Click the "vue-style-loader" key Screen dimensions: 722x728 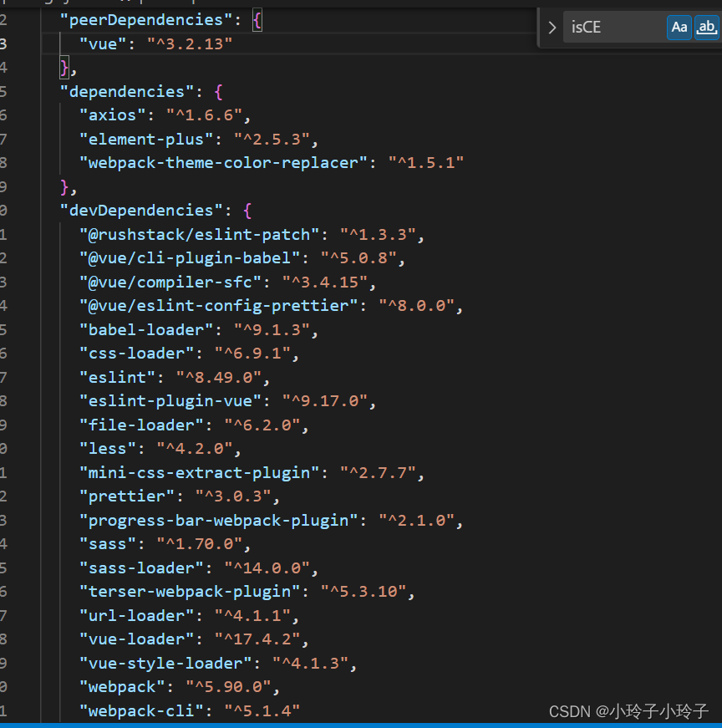coord(165,664)
